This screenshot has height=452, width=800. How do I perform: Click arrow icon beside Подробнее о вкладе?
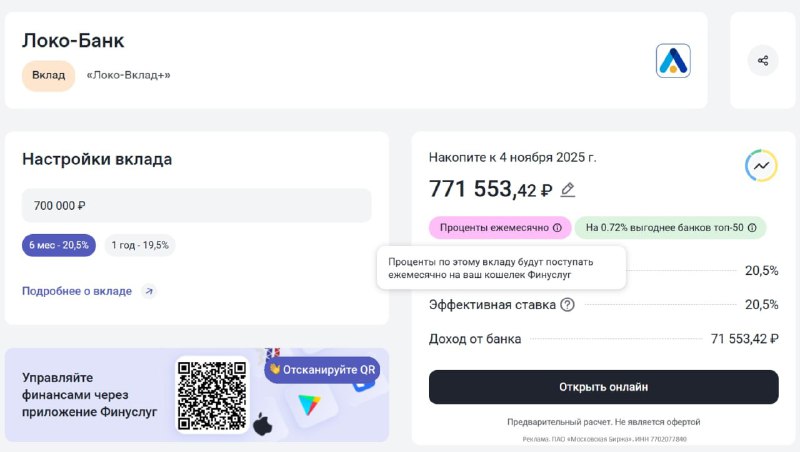tap(148, 291)
